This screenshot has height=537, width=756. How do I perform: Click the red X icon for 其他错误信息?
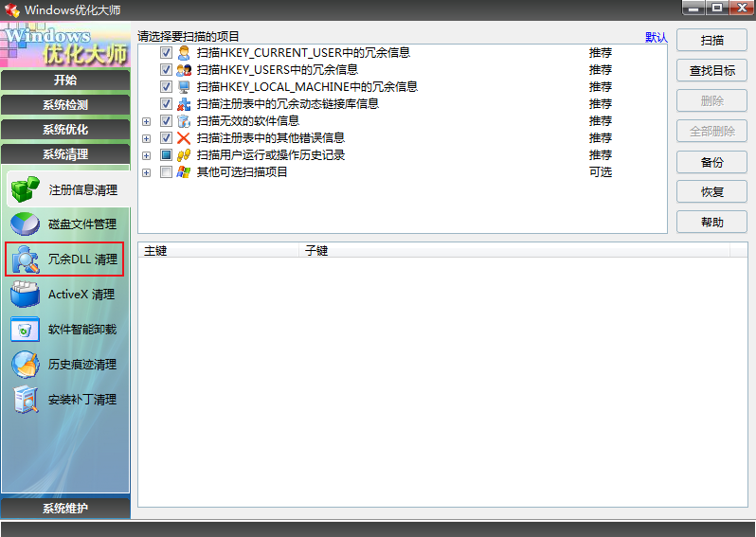(x=184, y=138)
